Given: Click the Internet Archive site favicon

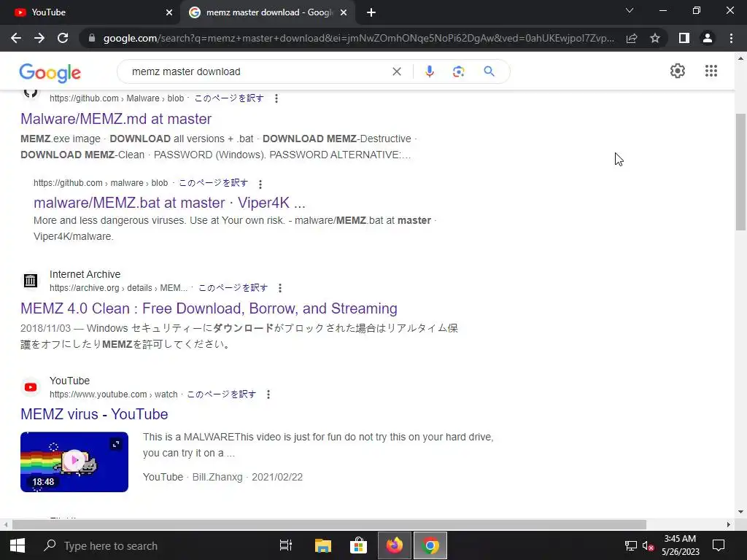Looking at the screenshot, I should click(x=31, y=281).
